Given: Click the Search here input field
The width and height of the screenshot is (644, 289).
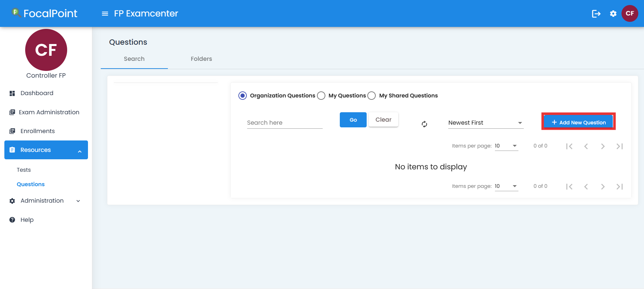Looking at the screenshot, I should click(x=284, y=123).
